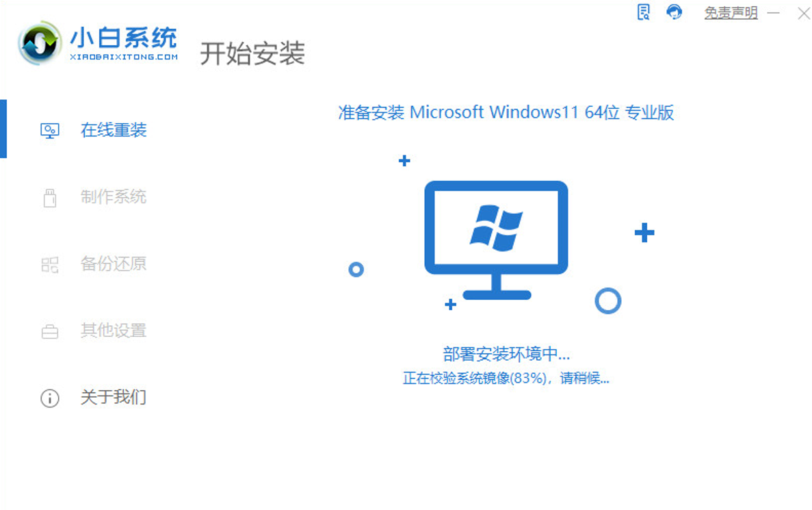
Task: Click the 小白系统 round logo icon
Action: coord(40,43)
